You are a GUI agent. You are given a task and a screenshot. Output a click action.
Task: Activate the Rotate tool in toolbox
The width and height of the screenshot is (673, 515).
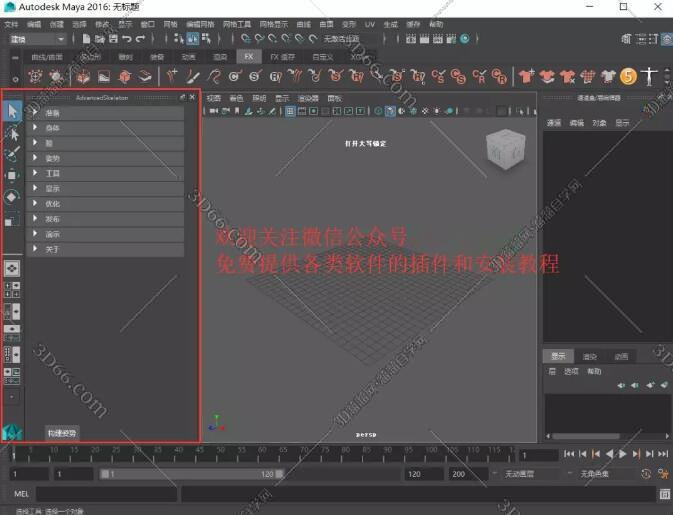click(x=12, y=197)
